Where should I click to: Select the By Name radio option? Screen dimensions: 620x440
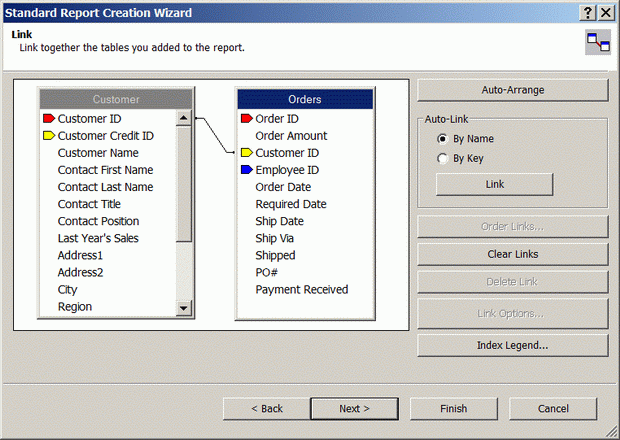pos(443,139)
